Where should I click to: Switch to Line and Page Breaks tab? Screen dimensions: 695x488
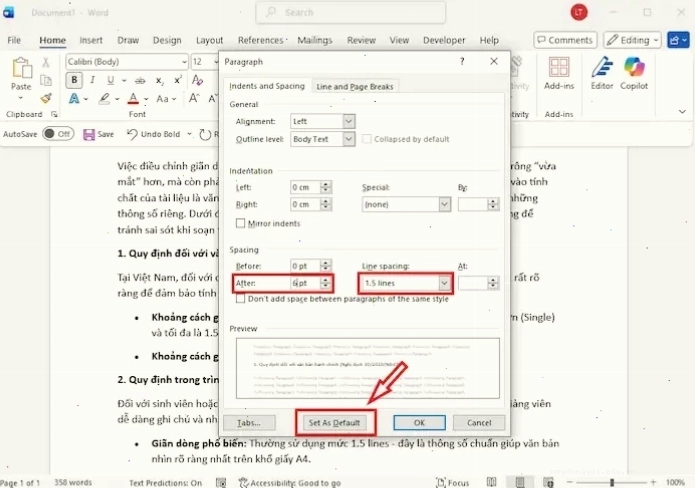pos(355,87)
